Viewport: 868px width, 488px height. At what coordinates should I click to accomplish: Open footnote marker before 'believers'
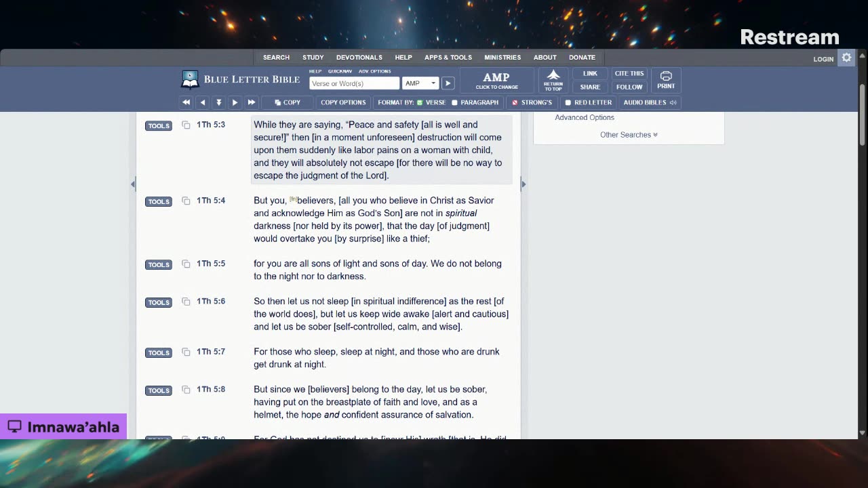click(x=293, y=199)
